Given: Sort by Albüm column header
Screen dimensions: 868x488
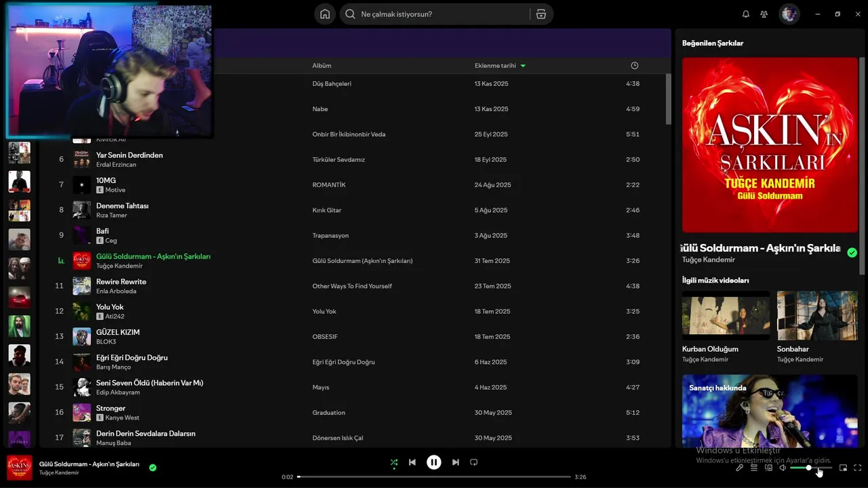Looking at the screenshot, I should (321, 66).
